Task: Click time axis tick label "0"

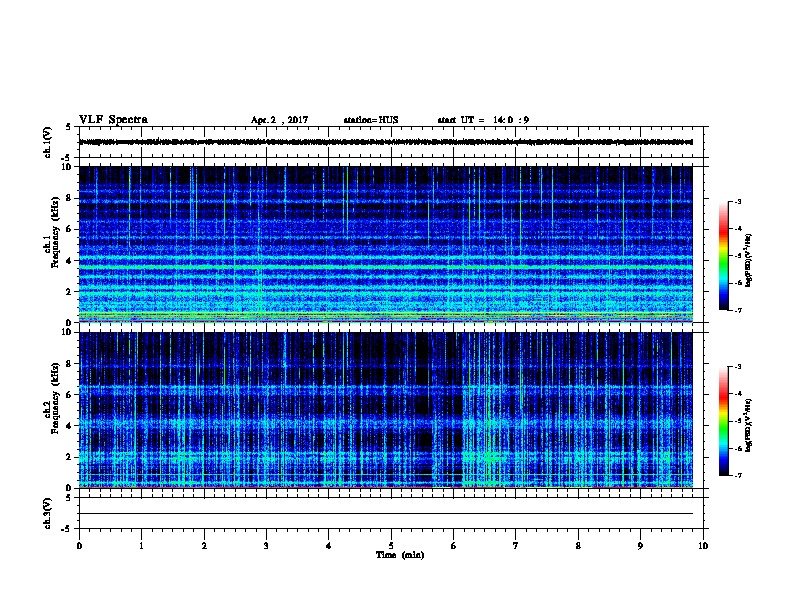Action: click(79, 546)
